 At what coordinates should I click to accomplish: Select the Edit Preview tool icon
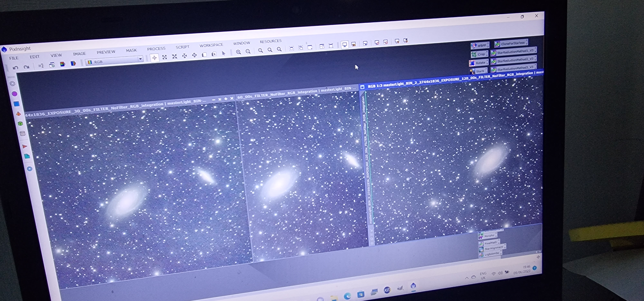coord(214,54)
